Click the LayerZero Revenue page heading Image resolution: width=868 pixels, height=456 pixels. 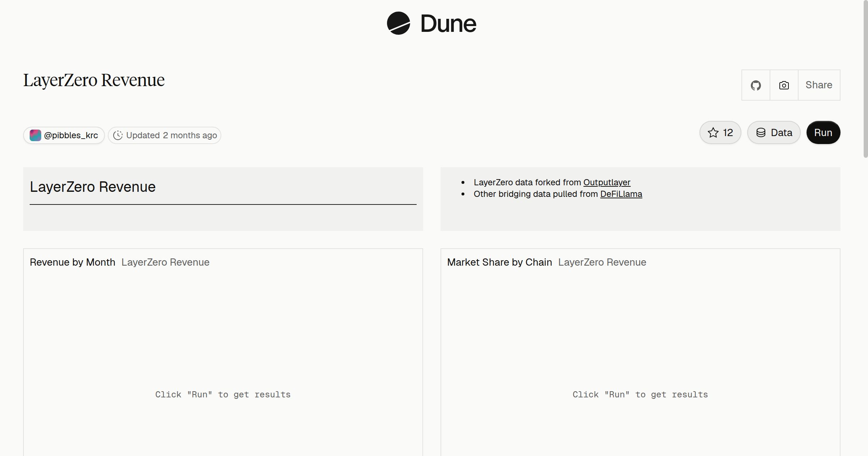(94, 80)
